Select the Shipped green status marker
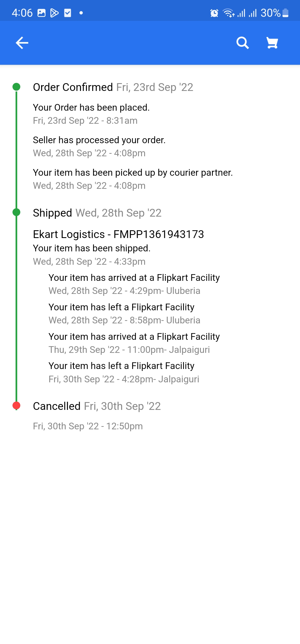This screenshot has width=300, height=644. click(16, 212)
